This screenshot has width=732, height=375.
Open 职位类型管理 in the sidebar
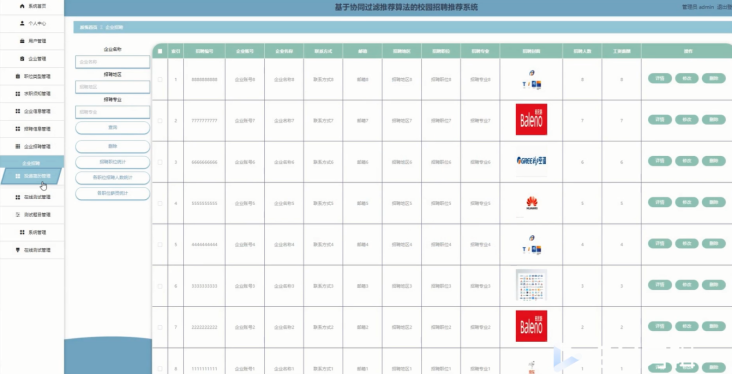point(32,76)
